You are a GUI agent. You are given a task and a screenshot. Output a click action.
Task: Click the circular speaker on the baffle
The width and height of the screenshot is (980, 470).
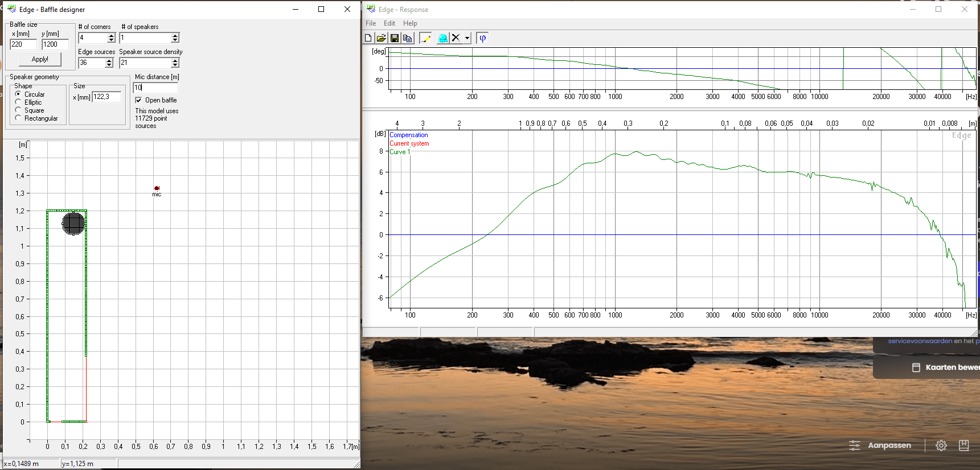point(73,223)
